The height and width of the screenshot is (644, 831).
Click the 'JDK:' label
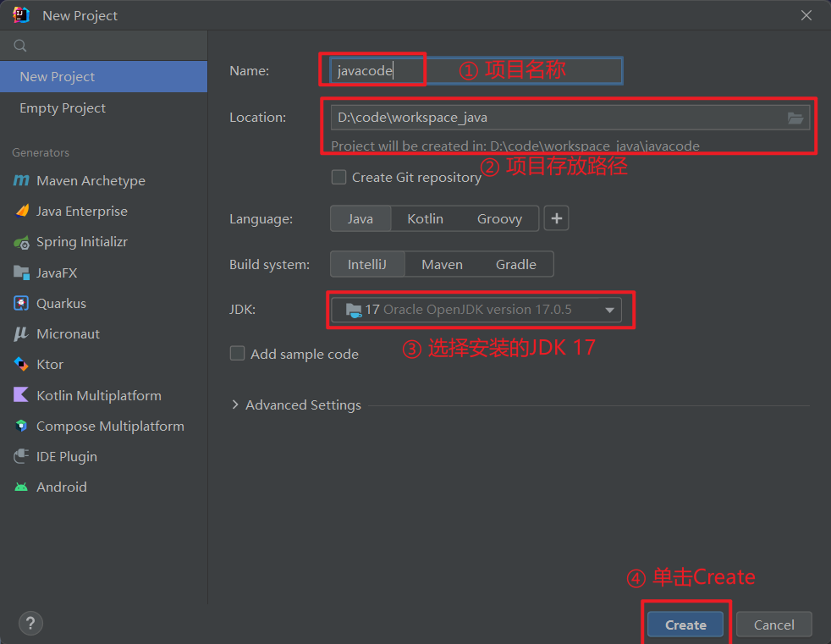coord(242,310)
